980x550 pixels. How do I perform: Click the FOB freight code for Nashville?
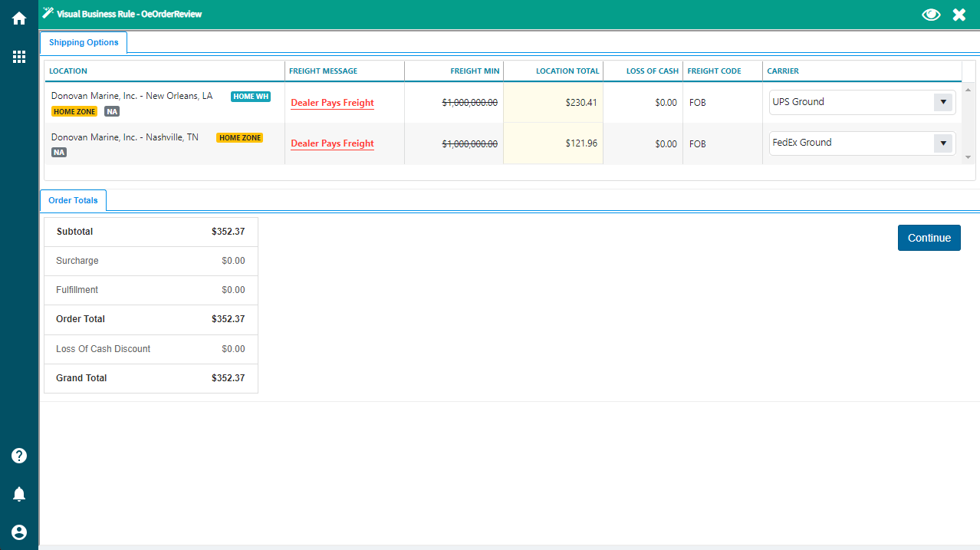[x=698, y=143]
